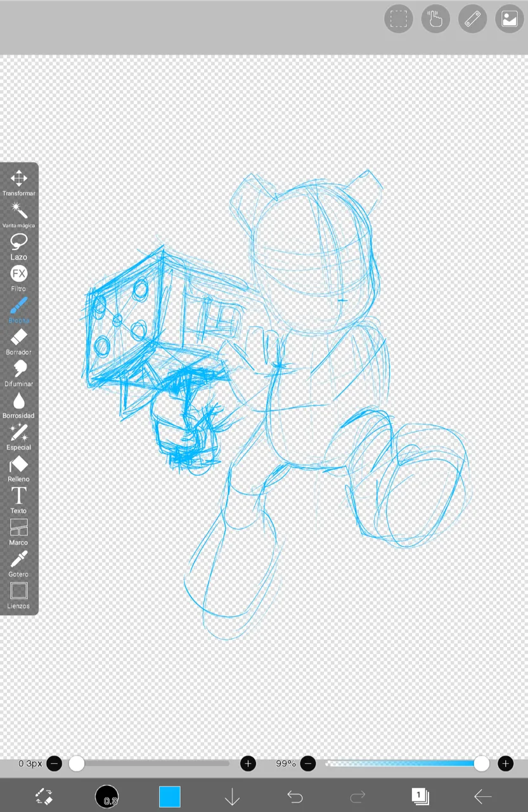This screenshot has height=812, width=528.
Task: Increase opacity with plus button
Action: point(505,763)
